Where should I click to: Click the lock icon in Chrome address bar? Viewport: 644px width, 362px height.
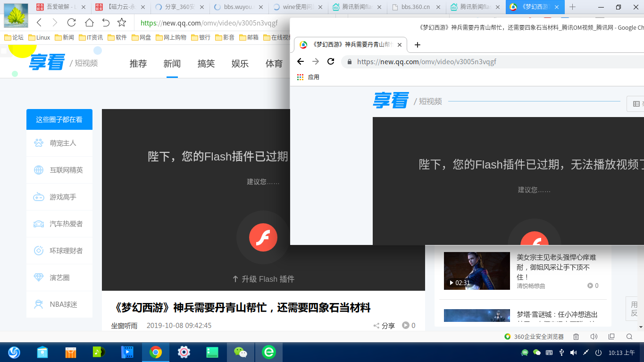click(x=349, y=62)
